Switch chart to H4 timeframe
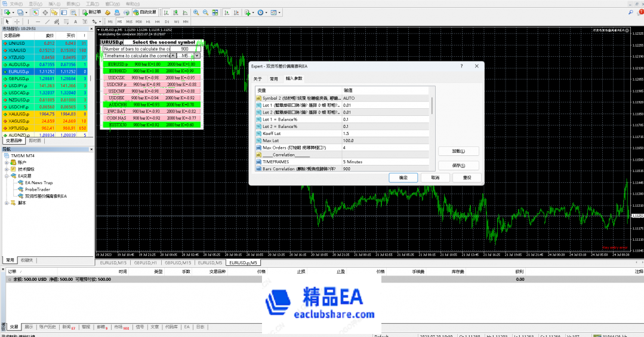 point(157,22)
